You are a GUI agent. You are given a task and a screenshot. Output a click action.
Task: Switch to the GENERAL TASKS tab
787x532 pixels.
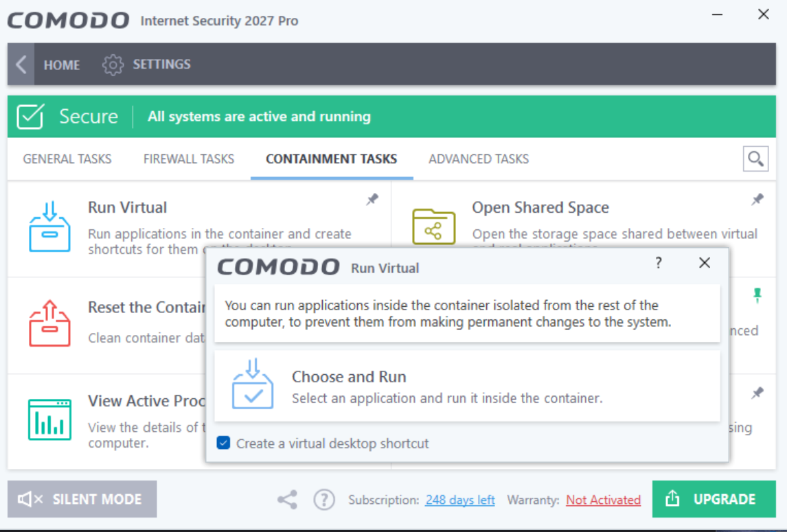[67, 159]
